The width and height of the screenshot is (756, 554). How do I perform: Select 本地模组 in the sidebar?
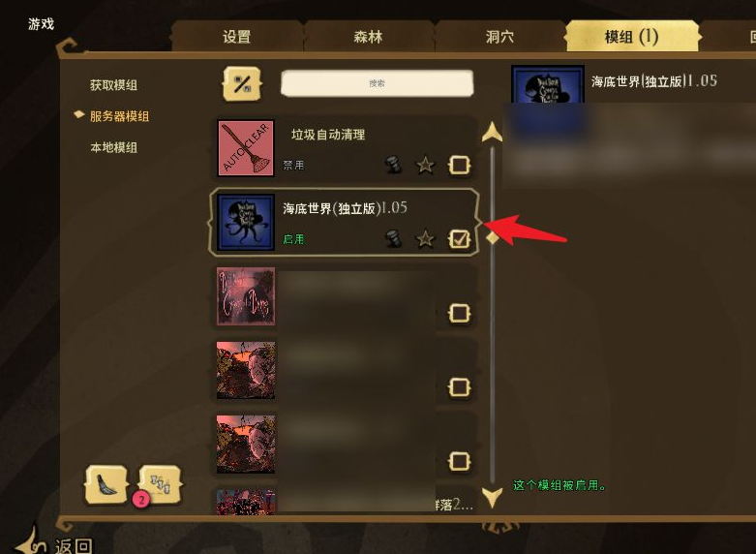pos(114,147)
